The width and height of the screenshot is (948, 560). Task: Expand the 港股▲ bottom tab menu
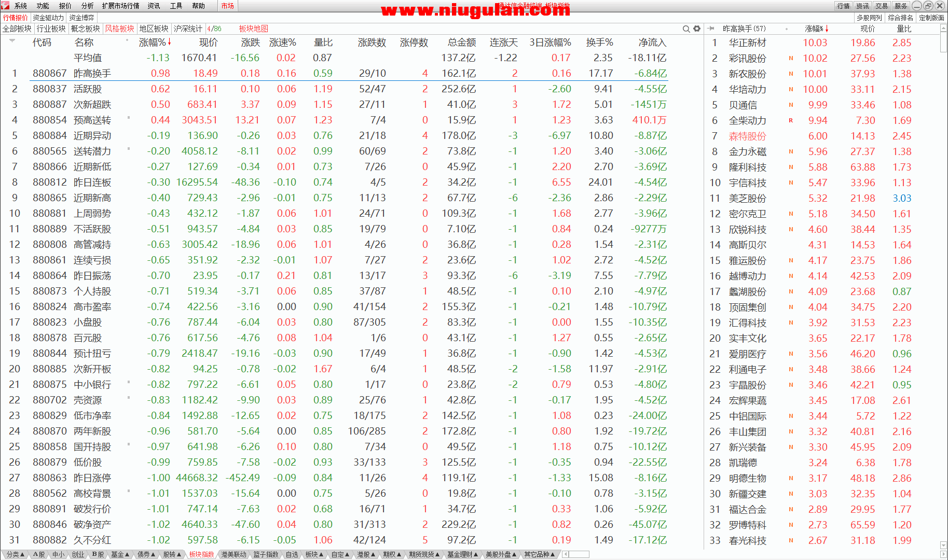point(366,554)
